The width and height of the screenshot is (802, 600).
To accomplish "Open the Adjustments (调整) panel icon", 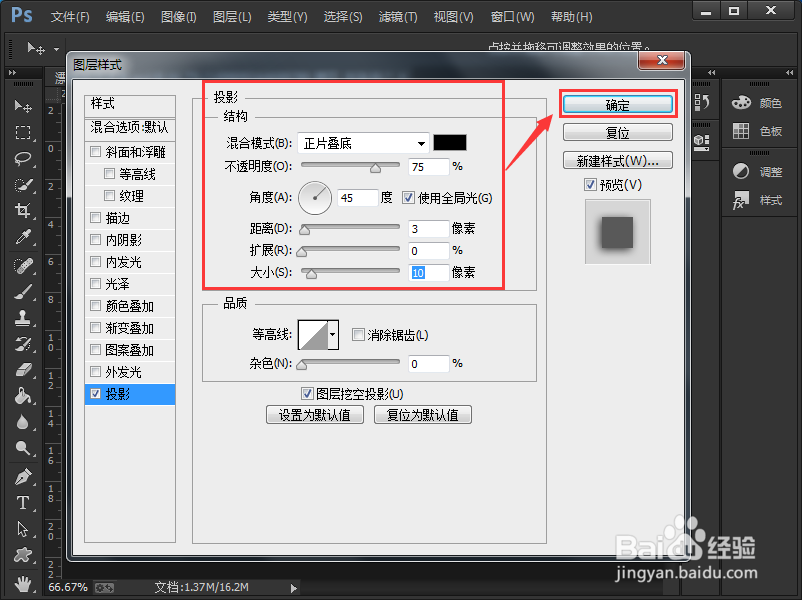I will [x=741, y=172].
